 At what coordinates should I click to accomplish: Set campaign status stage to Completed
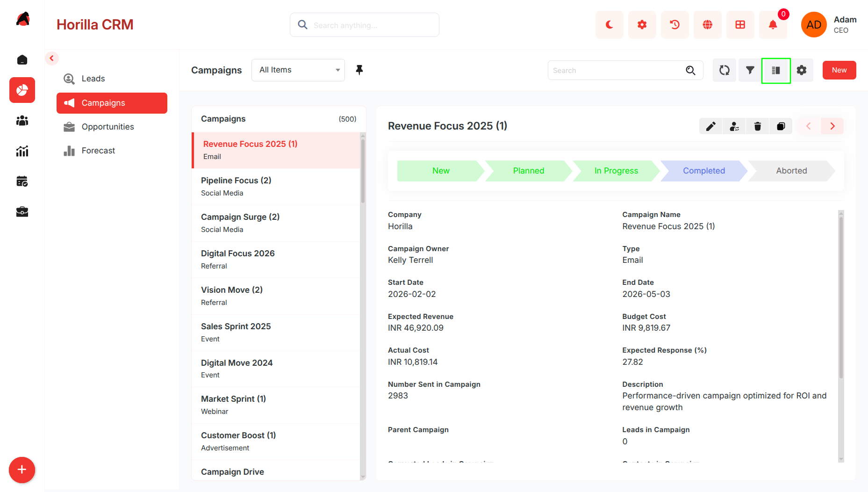(703, 171)
